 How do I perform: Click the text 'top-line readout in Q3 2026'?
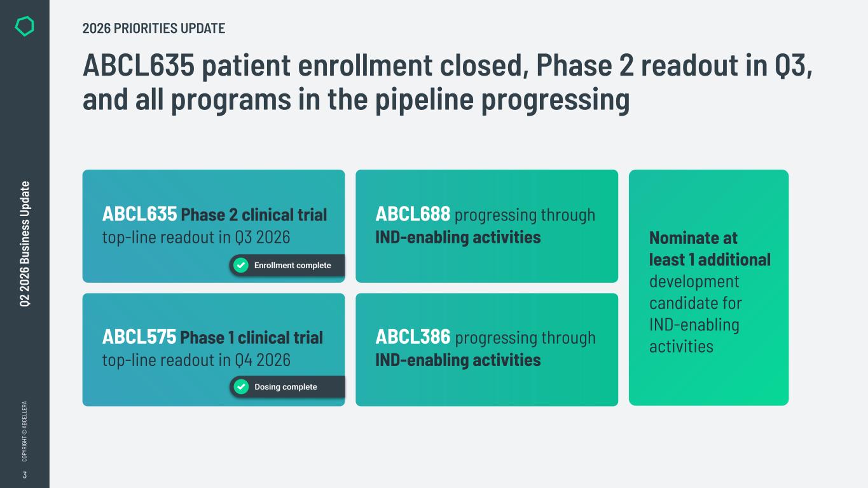click(196, 238)
